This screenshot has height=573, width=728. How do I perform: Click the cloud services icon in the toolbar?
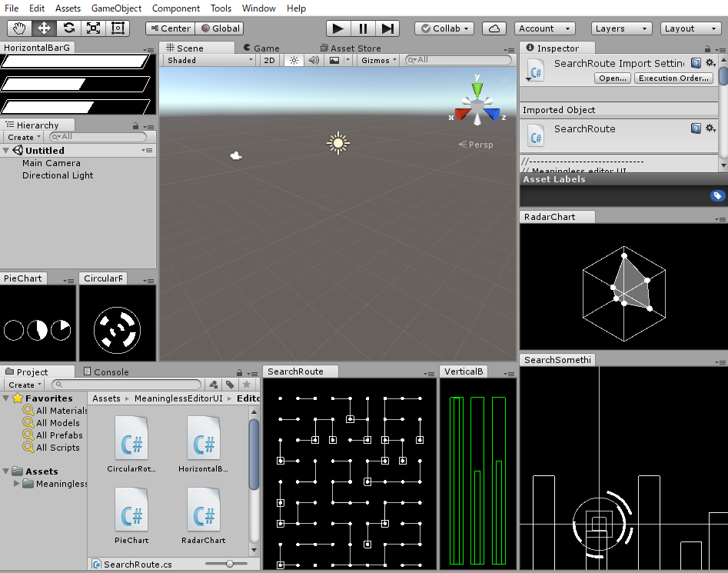(494, 28)
